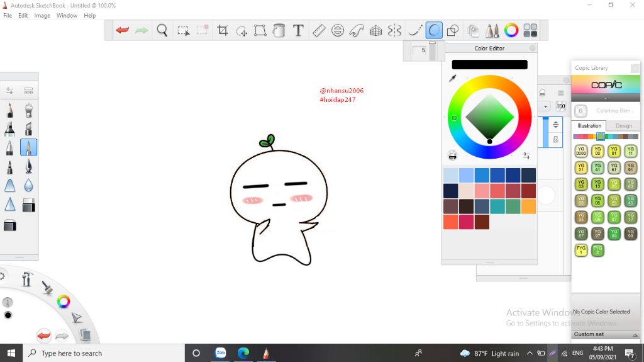Image resolution: width=644 pixels, height=362 pixels.
Task: Select the Transform distort tool
Action: [x=260, y=30]
